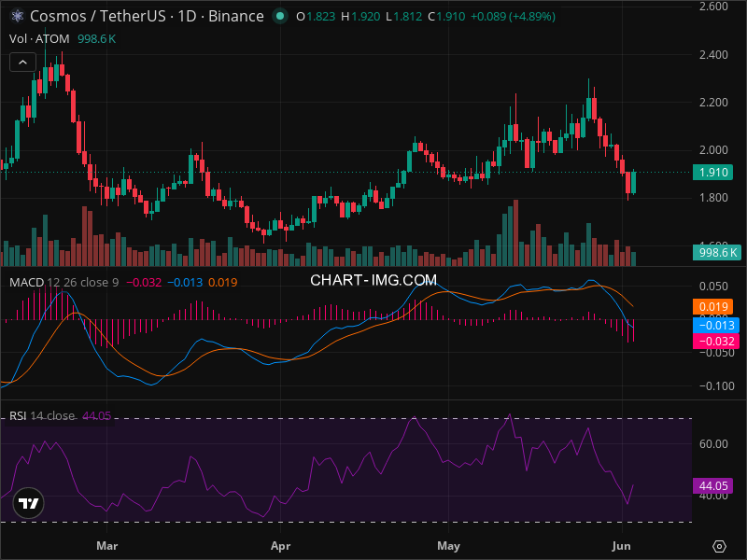
Task: Click the RSI legend value 44.05
Action: [97, 415]
